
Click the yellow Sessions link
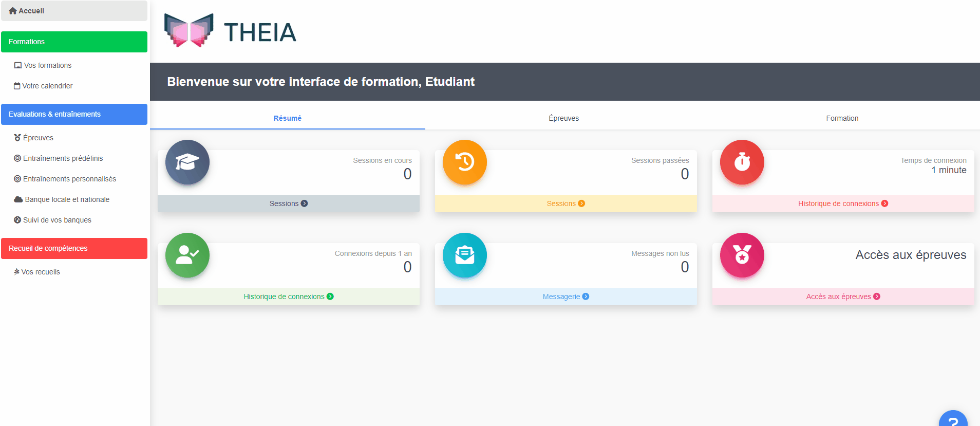565,203
